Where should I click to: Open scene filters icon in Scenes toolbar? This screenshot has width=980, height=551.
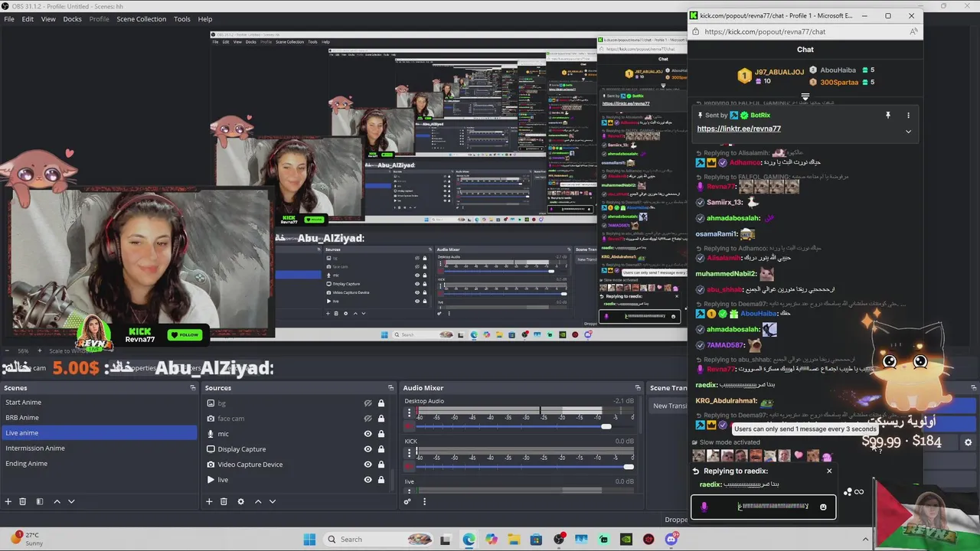[40, 501]
